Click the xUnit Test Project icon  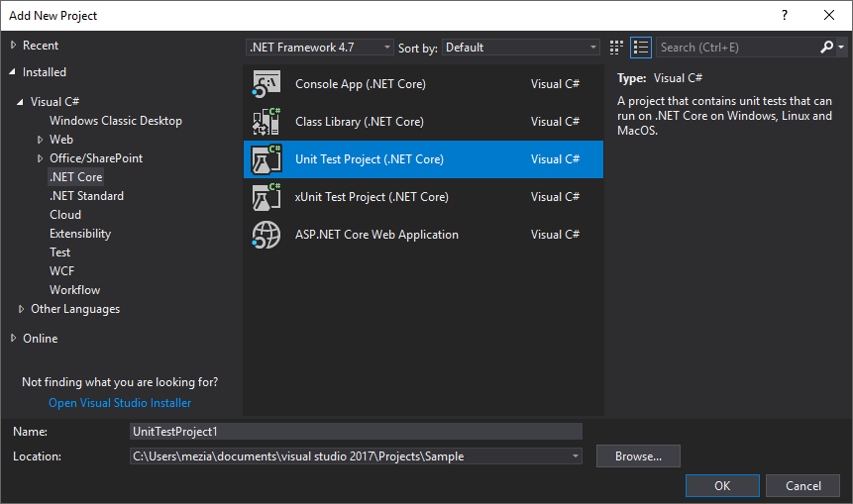click(267, 197)
